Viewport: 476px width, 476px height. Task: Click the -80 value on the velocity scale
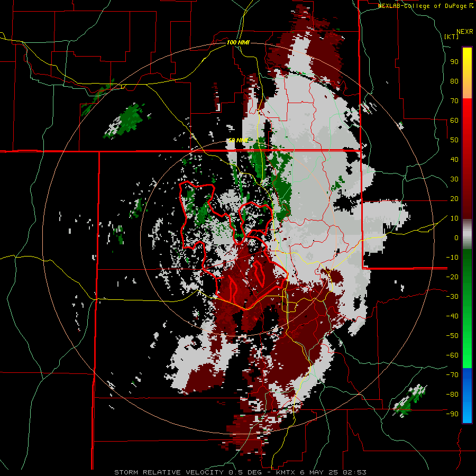pyautogui.click(x=452, y=395)
